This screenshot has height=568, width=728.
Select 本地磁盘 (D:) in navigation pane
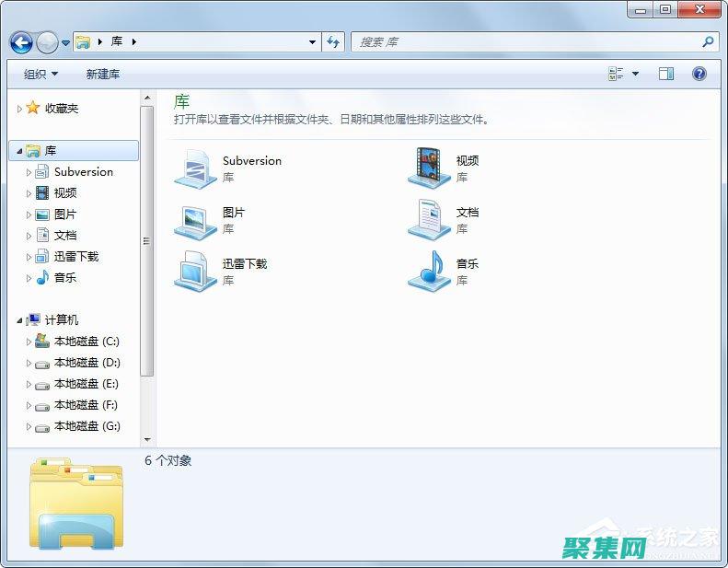[87, 363]
